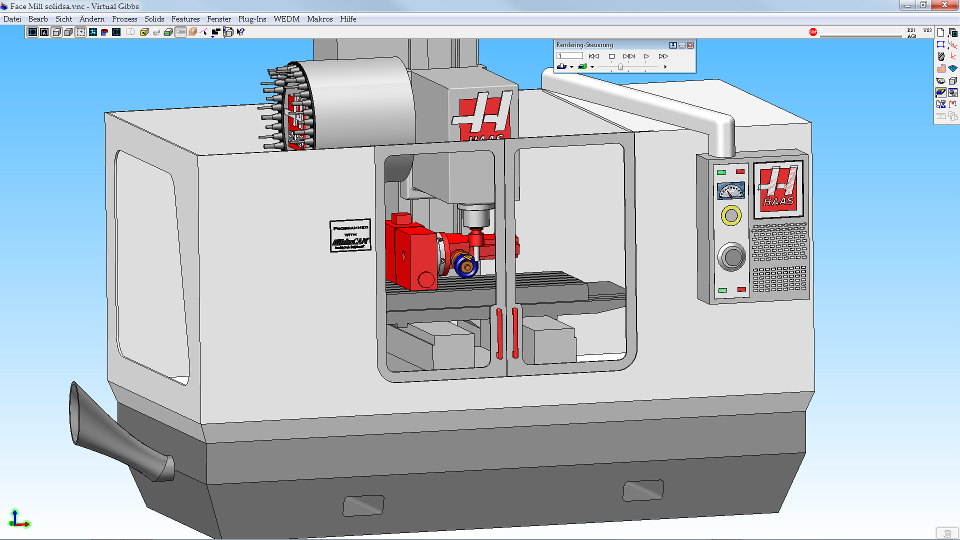Click the blue framed machine-view palette icon
The height and width of the screenshot is (540, 960).
tap(953, 92)
